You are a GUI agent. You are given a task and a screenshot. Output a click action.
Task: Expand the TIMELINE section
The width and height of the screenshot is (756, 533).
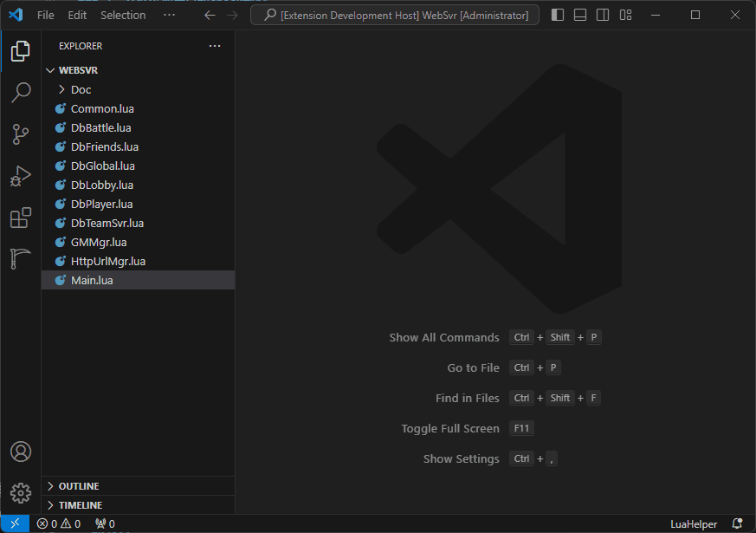click(x=138, y=505)
